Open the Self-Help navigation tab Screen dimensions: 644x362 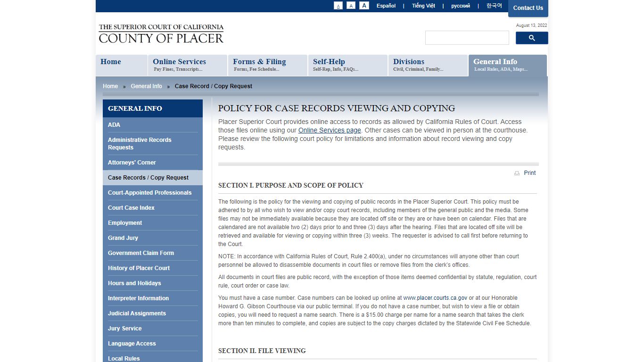pos(348,66)
